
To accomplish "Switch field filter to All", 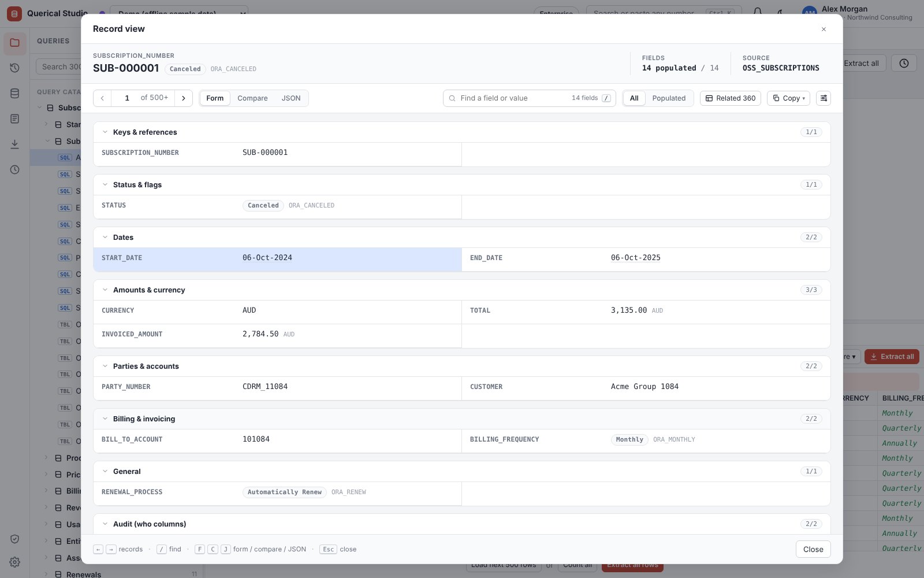I will pyautogui.click(x=634, y=98).
